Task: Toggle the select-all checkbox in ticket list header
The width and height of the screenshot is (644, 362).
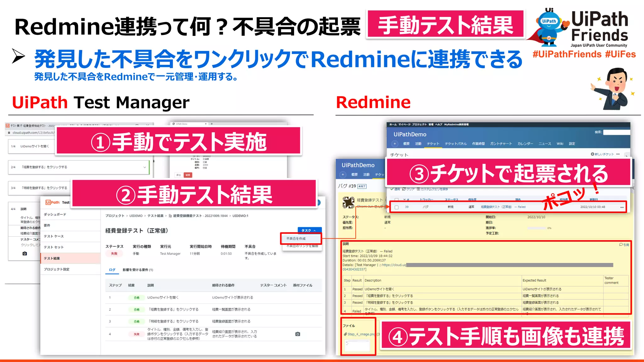Action: [x=397, y=200]
